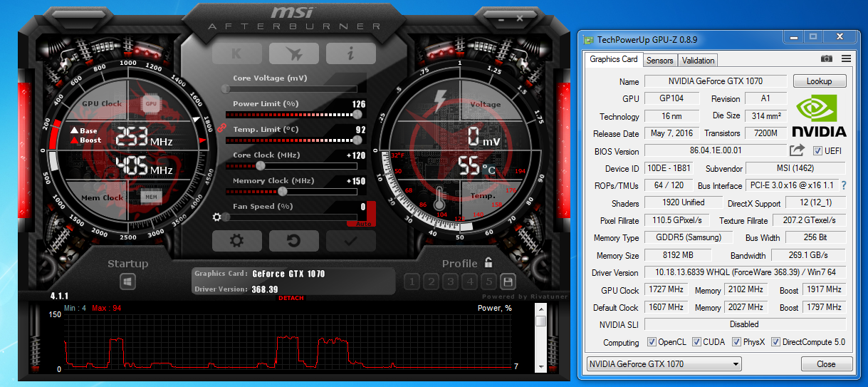
Task: Click the Memory Clock slider handle
Action: [x=283, y=191]
